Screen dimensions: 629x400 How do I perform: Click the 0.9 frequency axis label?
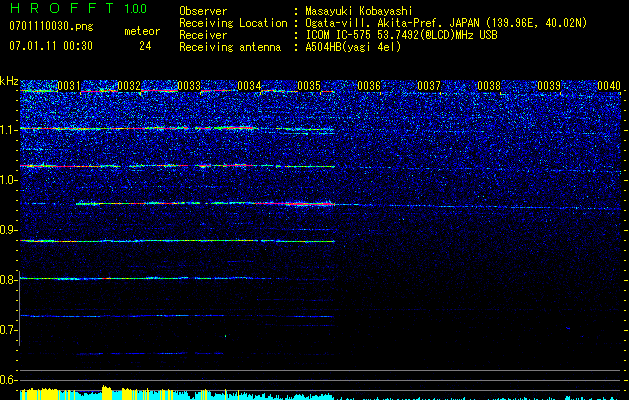pos(8,230)
